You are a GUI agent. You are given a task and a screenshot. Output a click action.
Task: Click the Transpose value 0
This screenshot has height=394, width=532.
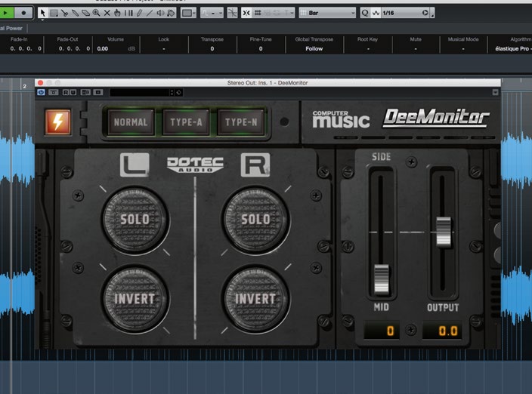tap(212, 49)
